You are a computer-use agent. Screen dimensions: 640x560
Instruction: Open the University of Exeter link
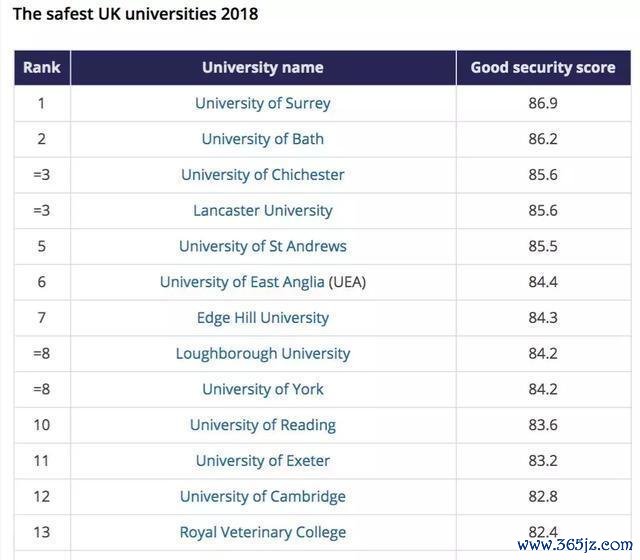coord(262,461)
